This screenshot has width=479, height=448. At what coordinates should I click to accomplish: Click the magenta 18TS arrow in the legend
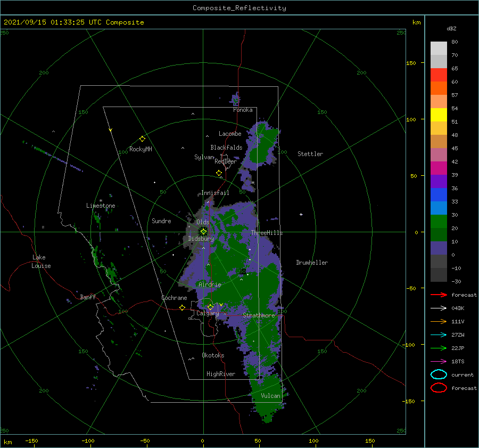point(439,362)
